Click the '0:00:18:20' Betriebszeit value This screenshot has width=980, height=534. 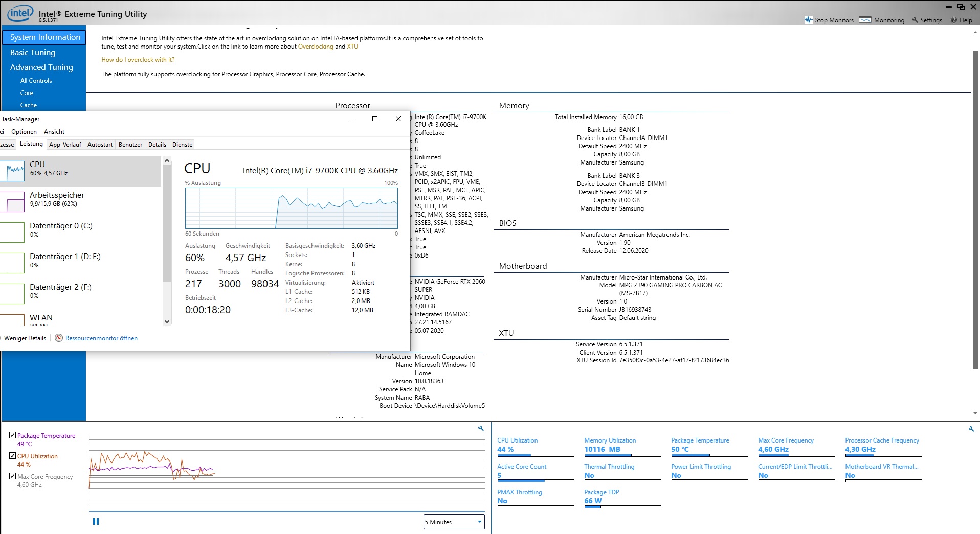208,310
